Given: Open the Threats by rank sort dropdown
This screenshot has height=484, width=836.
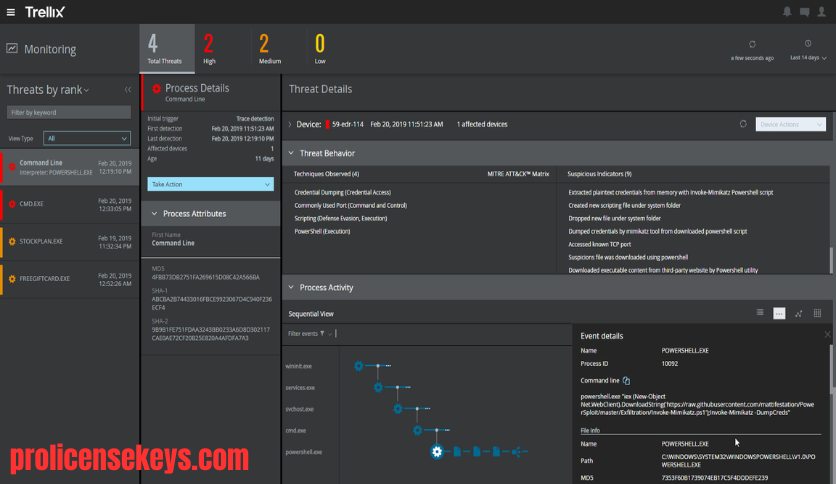Looking at the screenshot, I should (86, 91).
